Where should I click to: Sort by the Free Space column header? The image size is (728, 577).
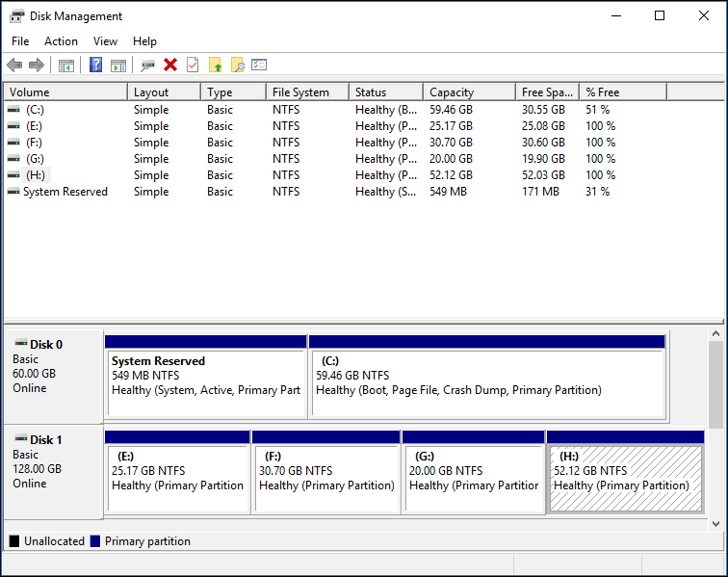[547, 92]
